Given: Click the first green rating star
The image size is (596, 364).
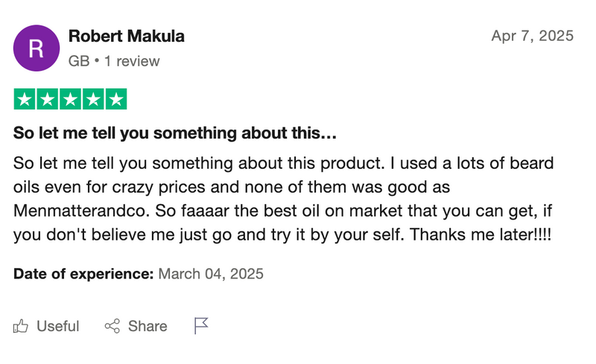Looking at the screenshot, I should point(25,99).
